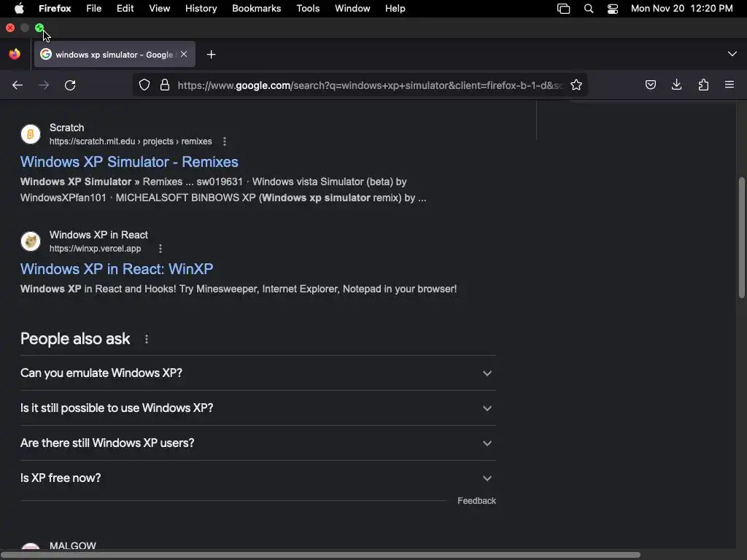747x560 pixels.
Task: Open the Downloads panel icon
Action: 676,85
